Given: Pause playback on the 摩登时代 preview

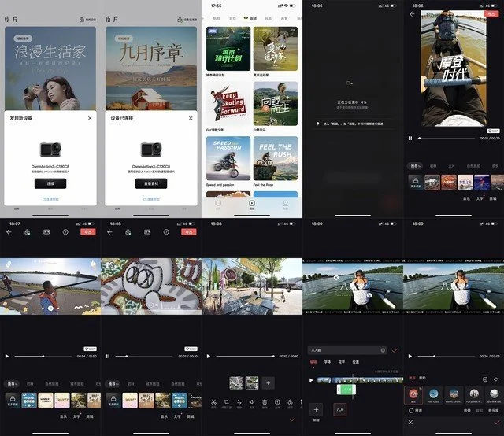Looking at the screenshot, I should [410, 139].
